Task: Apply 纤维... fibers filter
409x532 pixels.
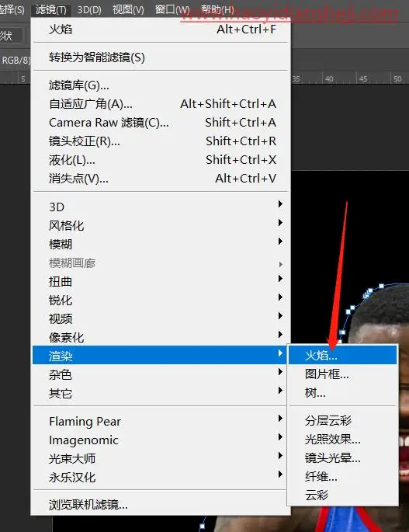Action: pyautogui.click(x=342, y=477)
